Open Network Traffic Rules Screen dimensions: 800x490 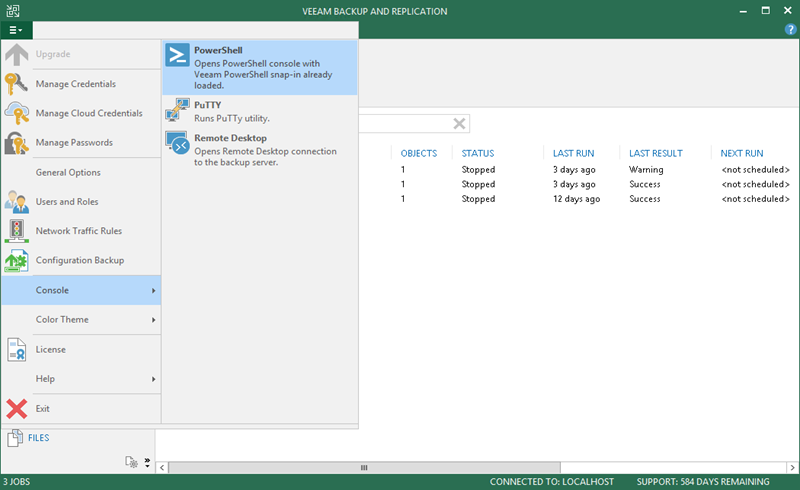pyautogui.click(x=81, y=231)
